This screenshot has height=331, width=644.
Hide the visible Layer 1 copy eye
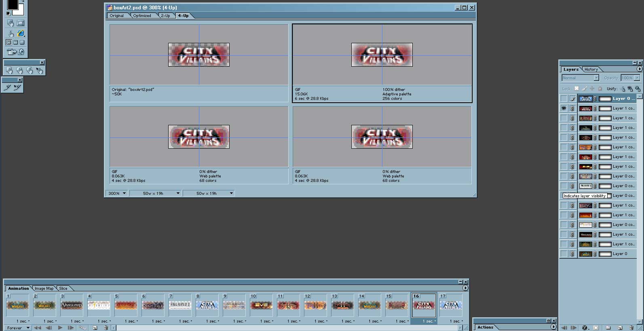(564, 108)
